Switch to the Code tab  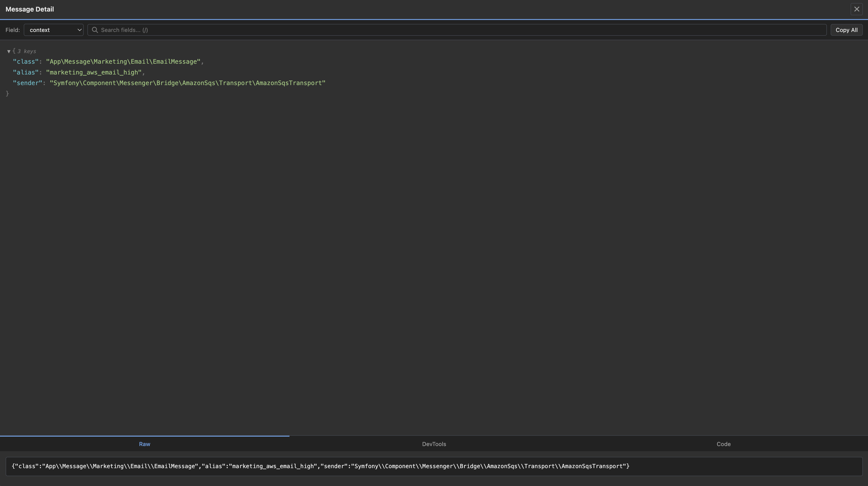point(723,444)
